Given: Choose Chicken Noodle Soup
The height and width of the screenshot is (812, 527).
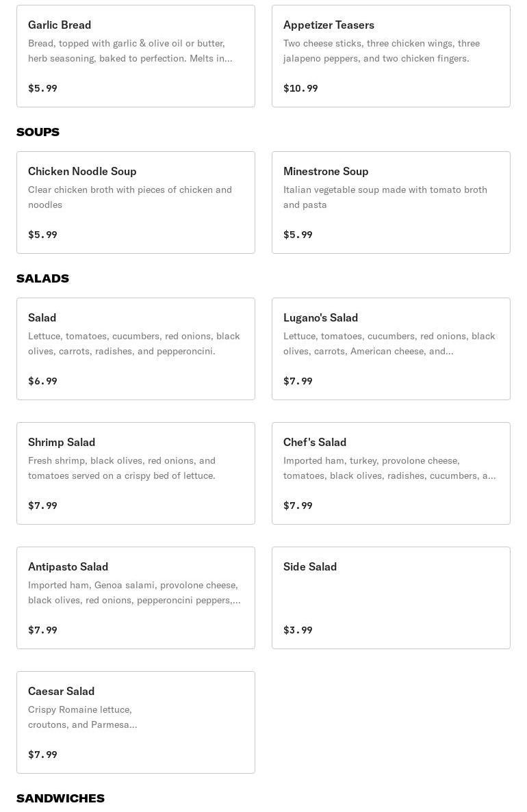Looking at the screenshot, I should point(136,202).
